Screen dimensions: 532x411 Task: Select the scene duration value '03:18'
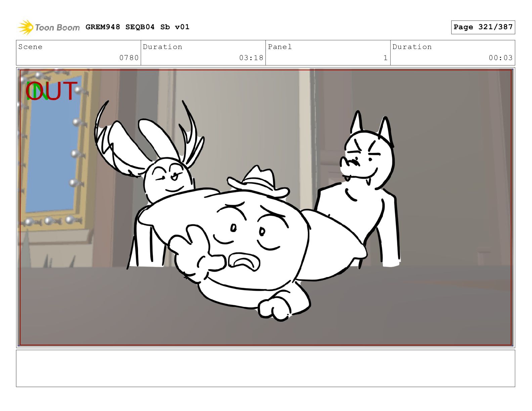point(251,58)
